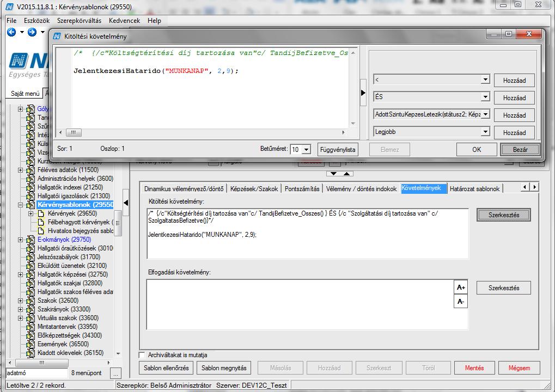This screenshot has width=555, height=392.
Task: Click the Függvénylista button
Action: [338, 150]
